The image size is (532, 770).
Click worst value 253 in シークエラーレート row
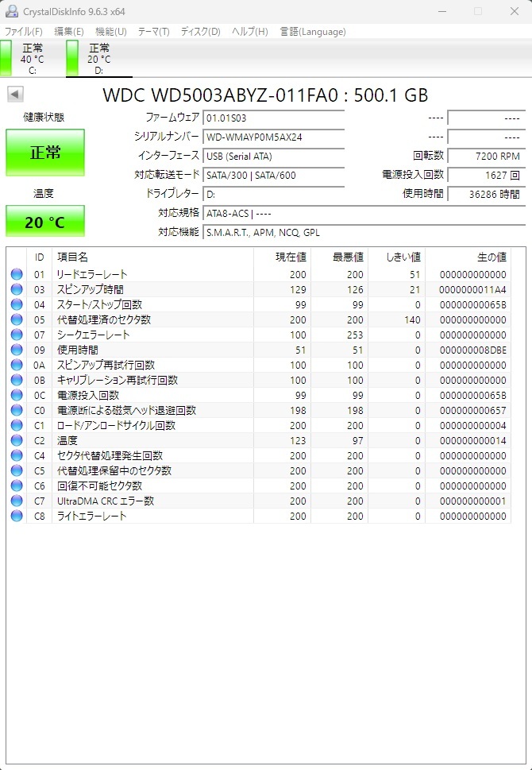355,335
